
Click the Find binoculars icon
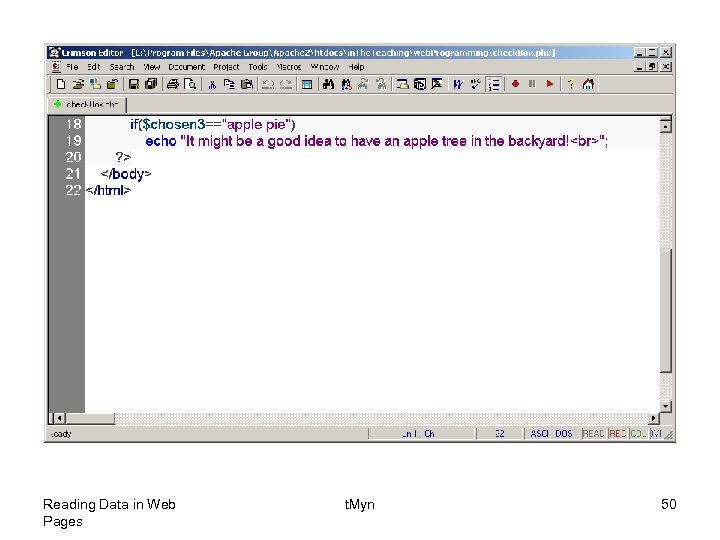pos(328,84)
